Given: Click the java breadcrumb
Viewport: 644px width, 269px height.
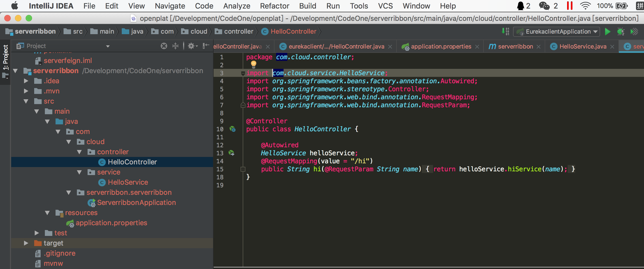Looking at the screenshot, I should click(x=133, y=31).
